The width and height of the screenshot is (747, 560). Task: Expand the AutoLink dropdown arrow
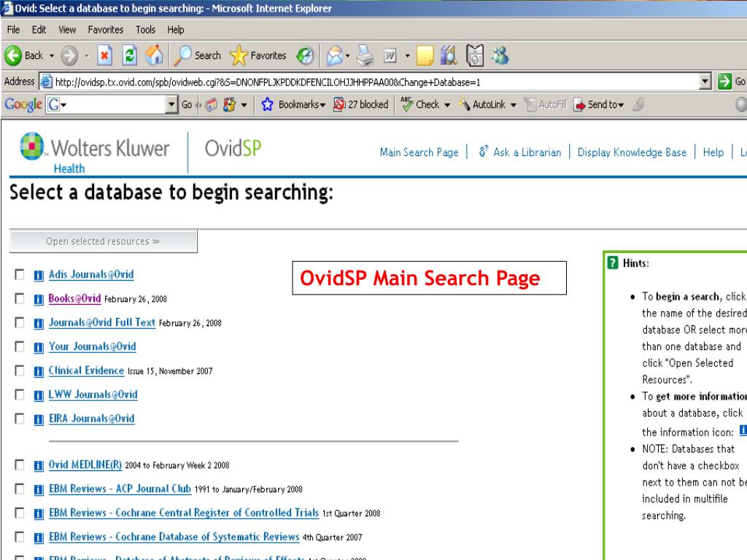[513, 105]
